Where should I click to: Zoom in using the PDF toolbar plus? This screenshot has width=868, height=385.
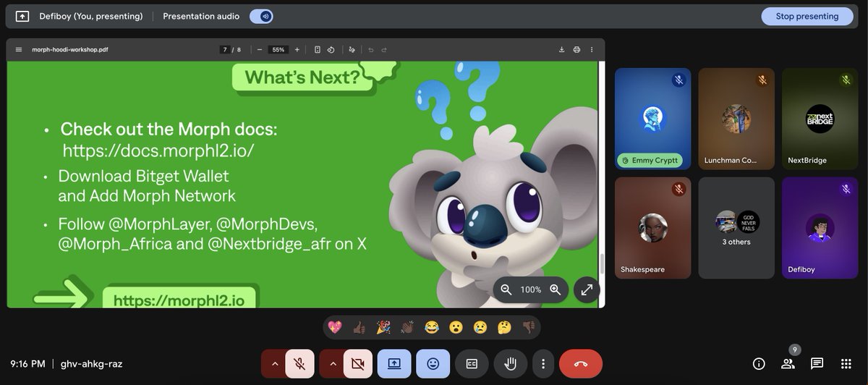coord(297,50)
